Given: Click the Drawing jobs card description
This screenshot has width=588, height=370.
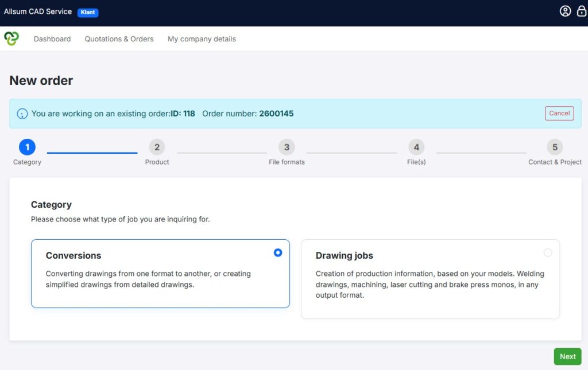Looking at the screenshot, I should [430, 285].
